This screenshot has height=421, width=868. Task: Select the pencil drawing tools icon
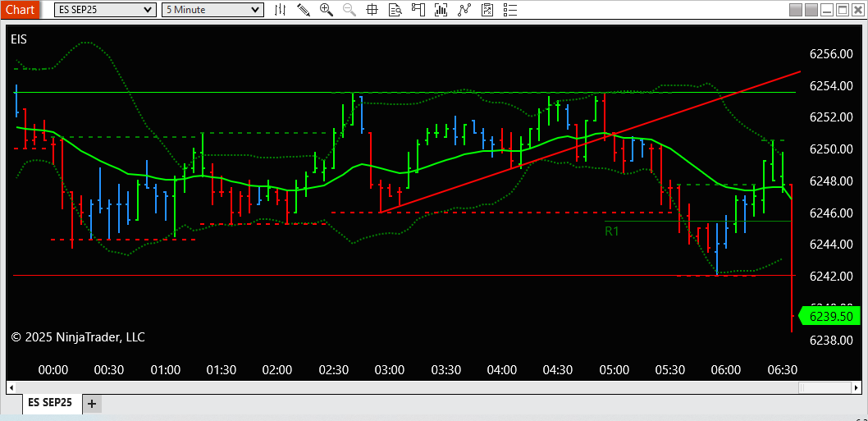304,9
